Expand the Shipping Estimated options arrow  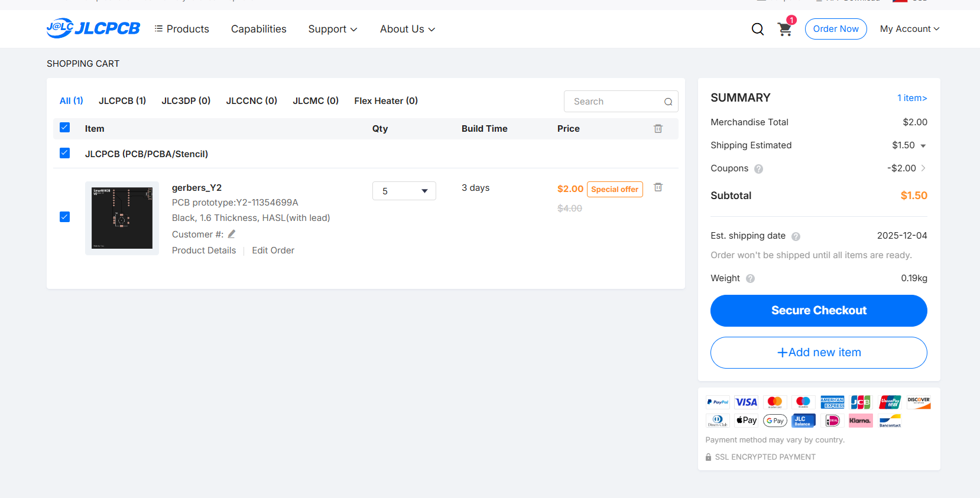tap(923, 146)
